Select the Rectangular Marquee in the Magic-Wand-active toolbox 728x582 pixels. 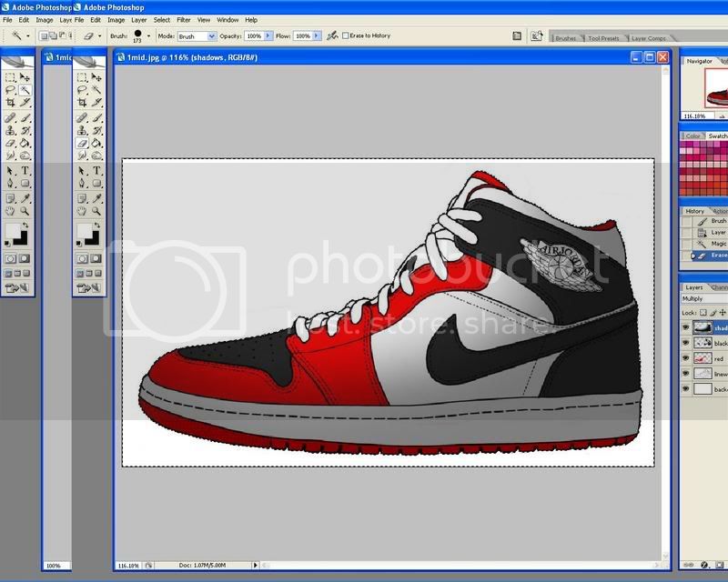(11, 77)
